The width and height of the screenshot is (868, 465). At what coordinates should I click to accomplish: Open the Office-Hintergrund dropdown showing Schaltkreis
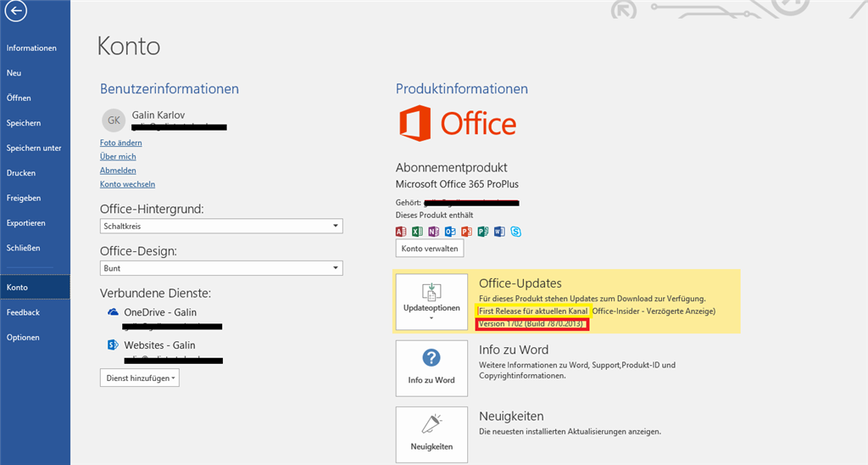(221, 226)
